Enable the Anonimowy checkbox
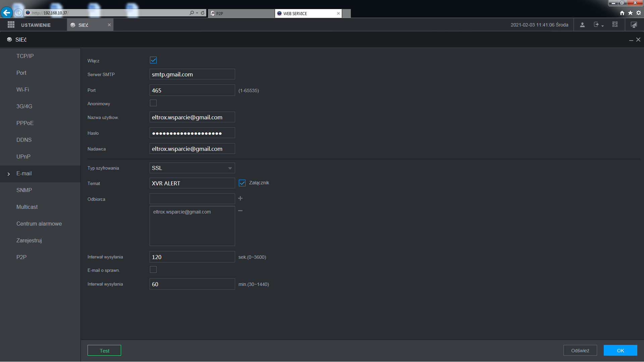 153,103
